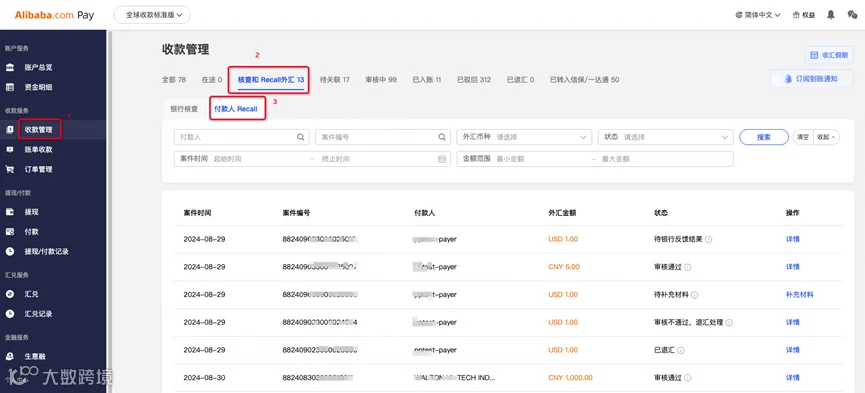Image resolution: width=865 pixels, height=393 pixels.
Task: Click the search magnifier in 付款人 field
Action: (x=301, y=137)
